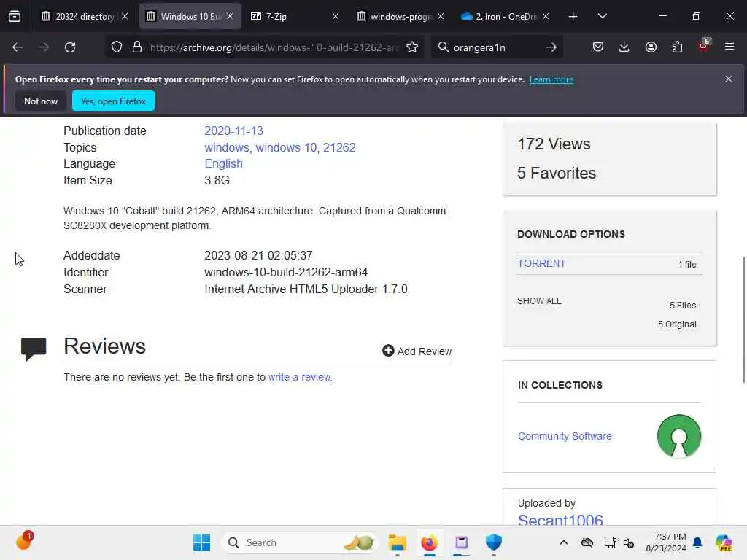This screenshot has height=560, width=747.
Task: Click the Not now button
Action: (41, 101)
